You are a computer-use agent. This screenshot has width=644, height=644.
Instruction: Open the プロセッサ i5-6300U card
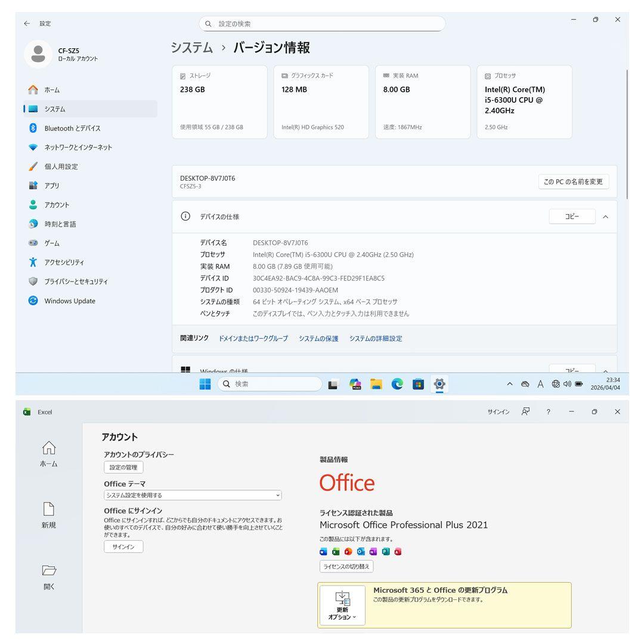coord(525,102)
